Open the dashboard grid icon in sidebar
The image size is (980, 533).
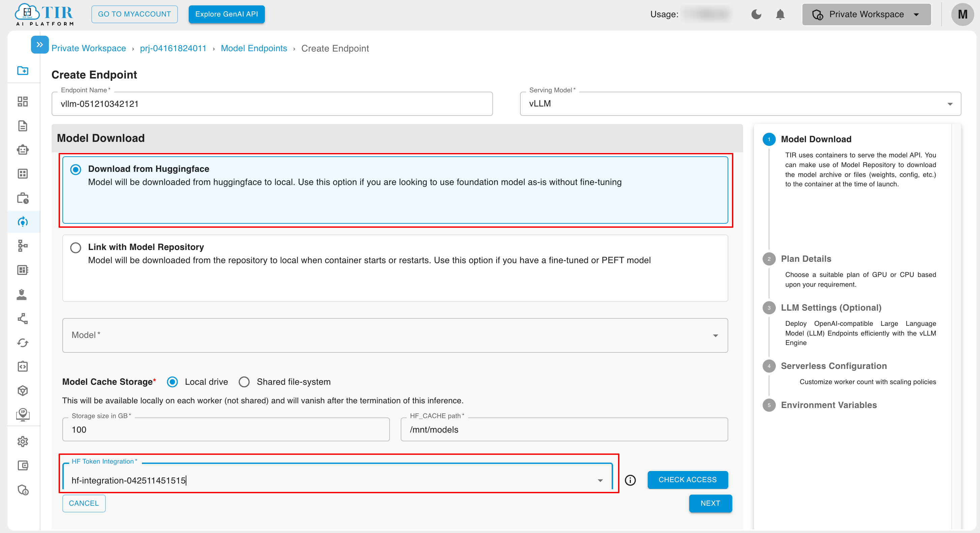pyautogui.click(x=23, y=101)
